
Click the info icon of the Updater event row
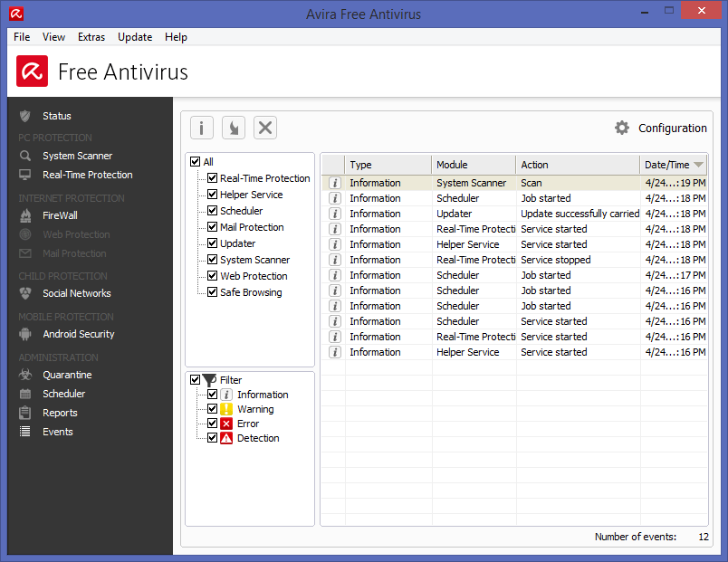334,214
